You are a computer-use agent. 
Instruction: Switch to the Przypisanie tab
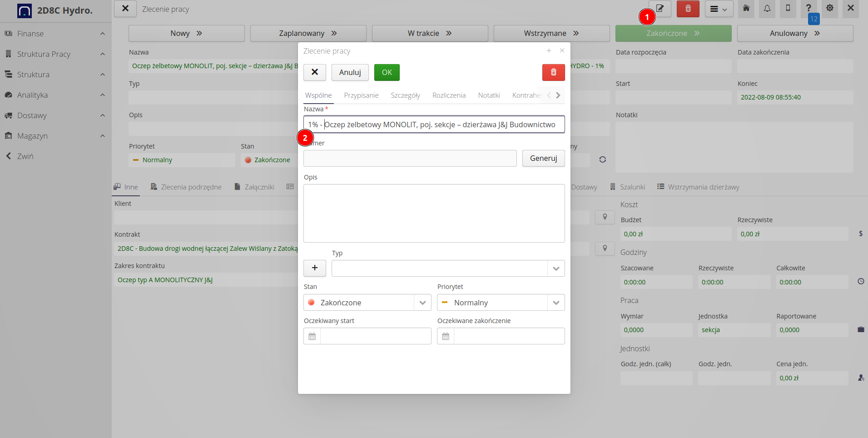pyautogui.click(x=361, y=95)
